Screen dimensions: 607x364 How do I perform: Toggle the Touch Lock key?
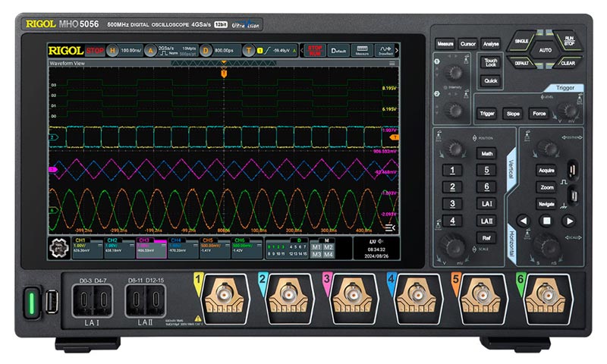(x=491, y=62)
